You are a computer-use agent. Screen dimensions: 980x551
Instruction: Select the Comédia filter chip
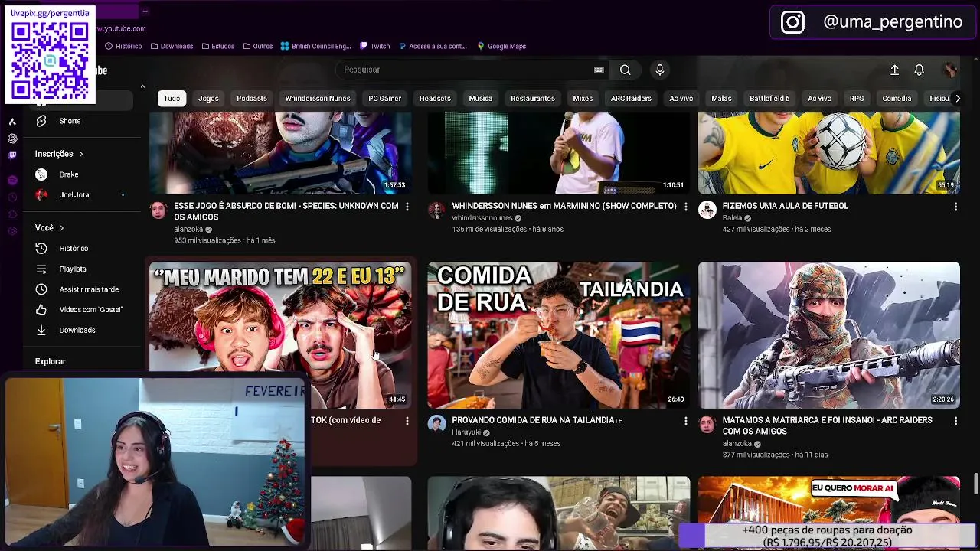click(x=897, y=99)
